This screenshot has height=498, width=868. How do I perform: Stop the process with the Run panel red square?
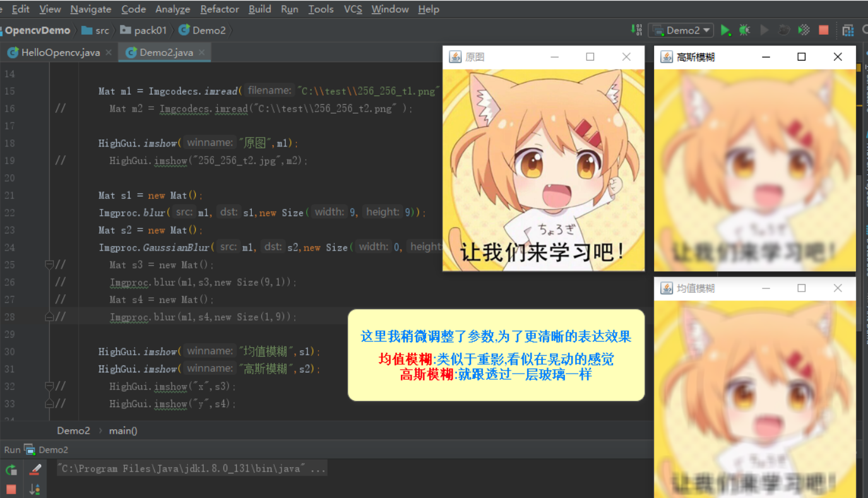tap(11, 489)
